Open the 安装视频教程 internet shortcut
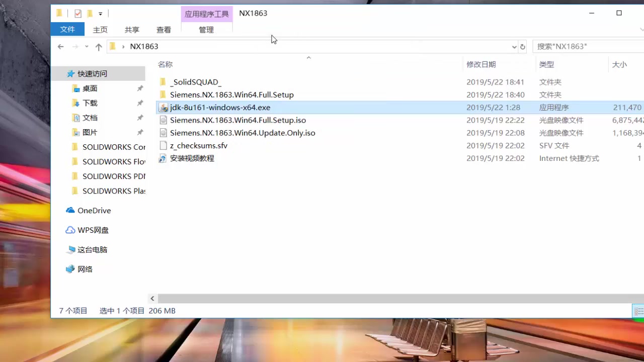Viewport: 644px width, 362px height. tap(192, 158)
